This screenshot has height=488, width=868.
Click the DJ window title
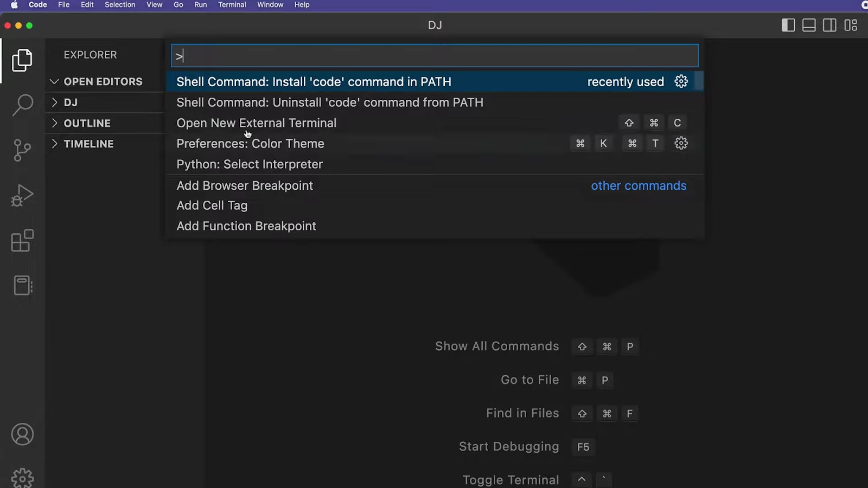pos(435,25)
